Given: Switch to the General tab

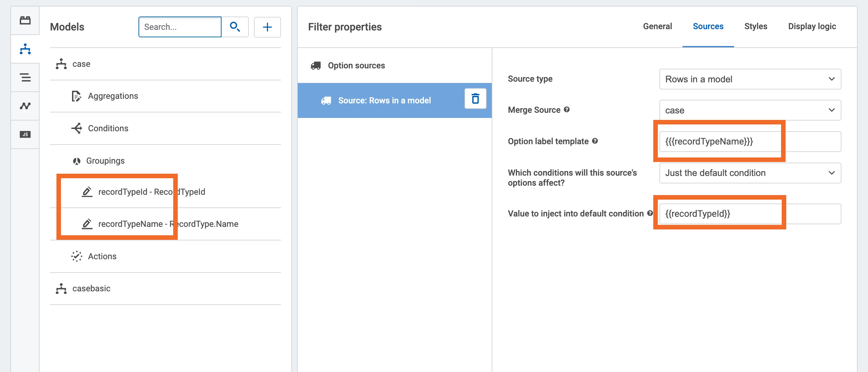Looking at the screenshot, I should [x=657, y=26].
